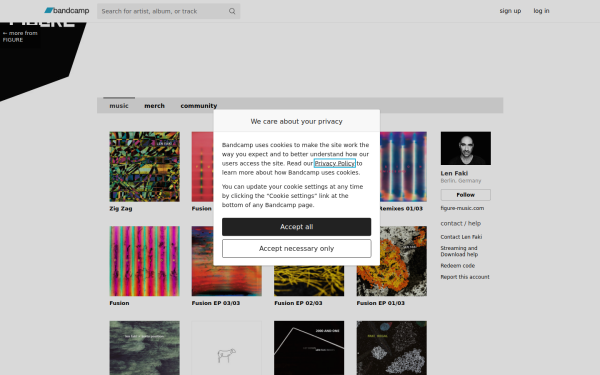Open Streaming and Download help
The height and width of the screenshot is (375, 600).
459,251
